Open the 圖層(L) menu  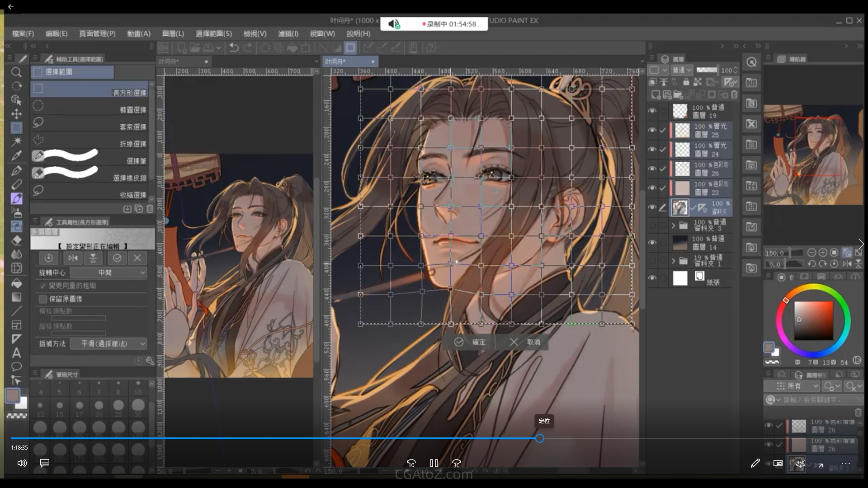173,34
